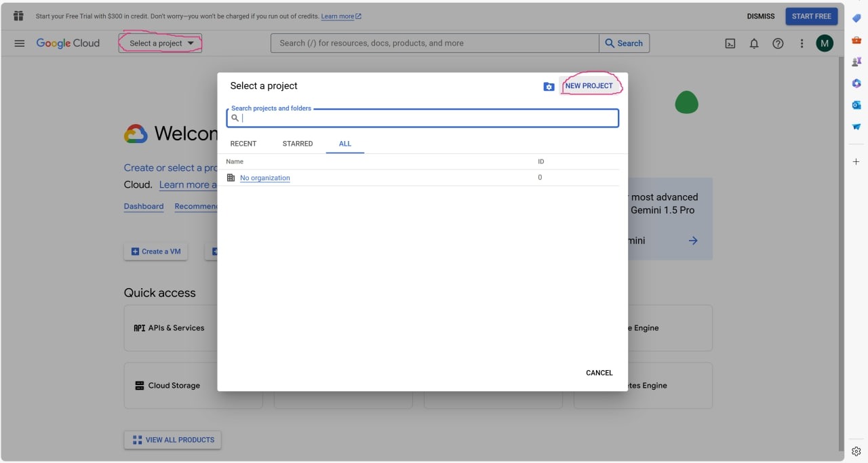Open the help question mark menu

(778, 43)
